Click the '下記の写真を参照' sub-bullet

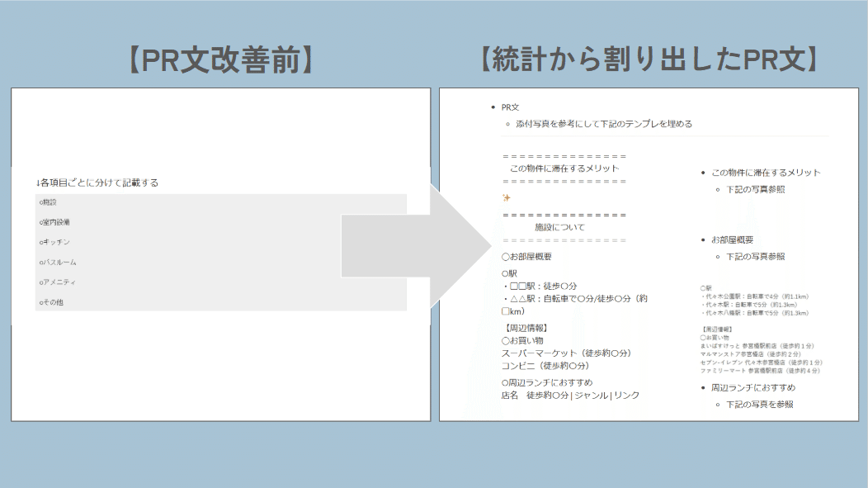(x=759, y=405)
